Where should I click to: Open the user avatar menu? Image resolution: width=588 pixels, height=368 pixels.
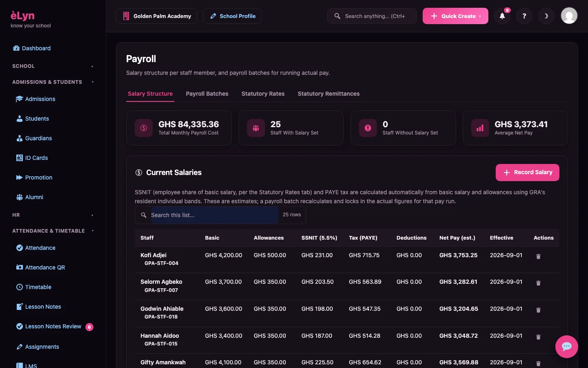point(569,16)
